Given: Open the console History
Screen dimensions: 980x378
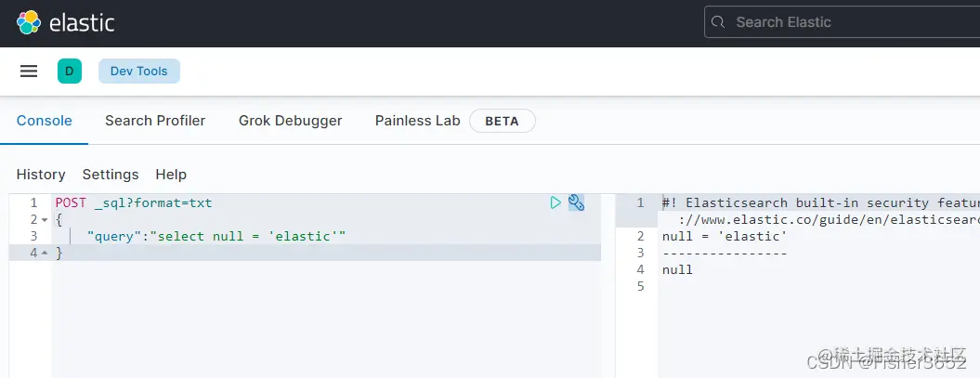Looking at the screenshot, I should 41,175.
